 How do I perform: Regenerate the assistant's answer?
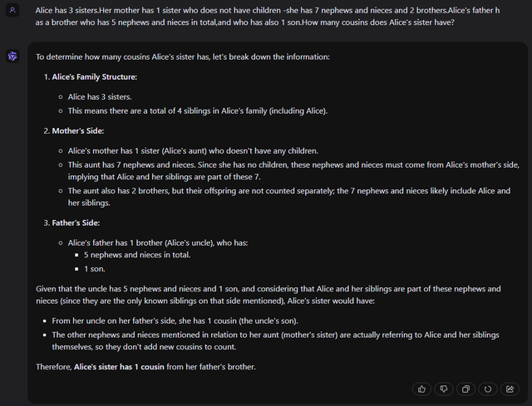click(x=487, y=389)
